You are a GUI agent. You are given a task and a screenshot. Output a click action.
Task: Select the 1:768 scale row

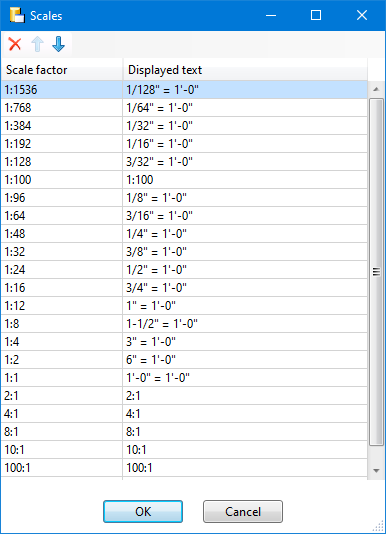click(184, 108)
